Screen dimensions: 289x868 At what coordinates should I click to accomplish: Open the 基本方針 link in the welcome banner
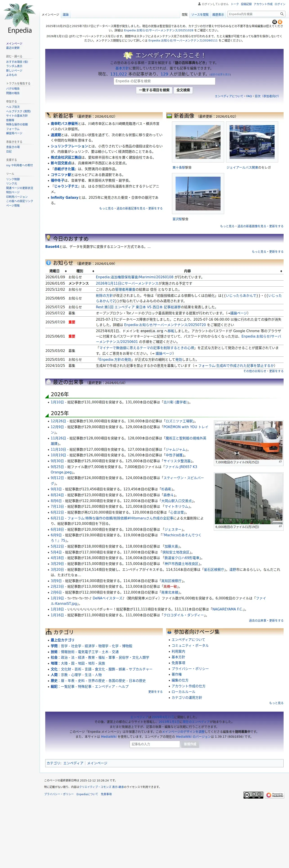coord(122,68)
